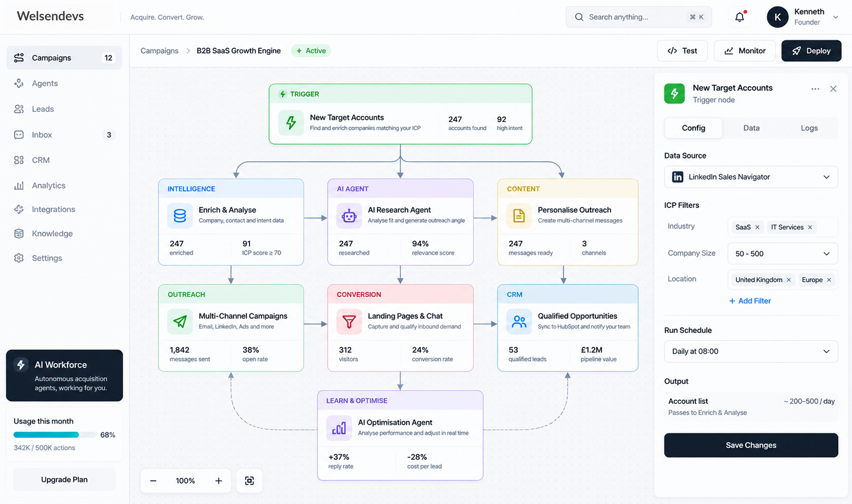The image size is (852, 504).
Task: Click the Multi-Channel Campaigns paper plane icon
Action: (x=180, y=321)
